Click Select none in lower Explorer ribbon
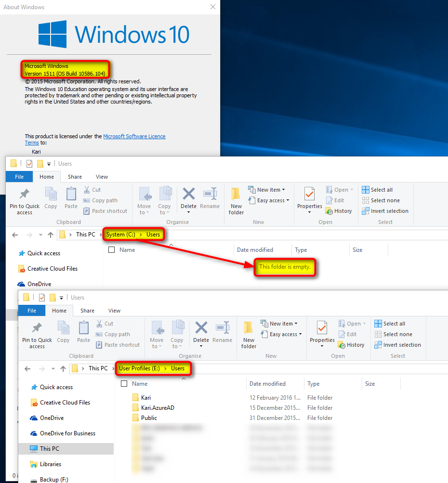The image size is (448, 483). point(394,334)
